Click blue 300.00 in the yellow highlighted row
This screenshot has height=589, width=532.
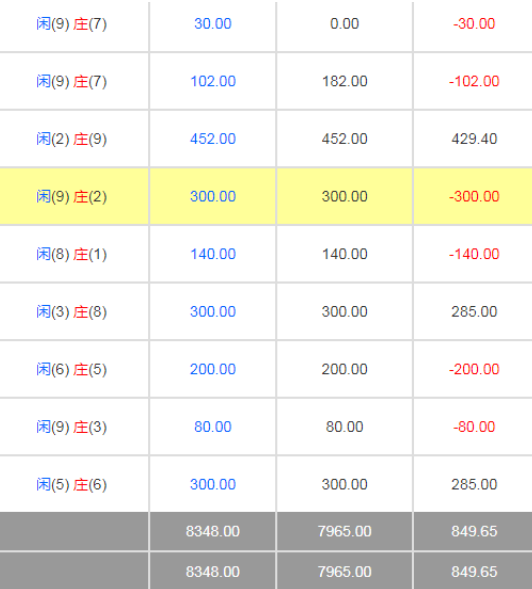(x=213, y=196)
